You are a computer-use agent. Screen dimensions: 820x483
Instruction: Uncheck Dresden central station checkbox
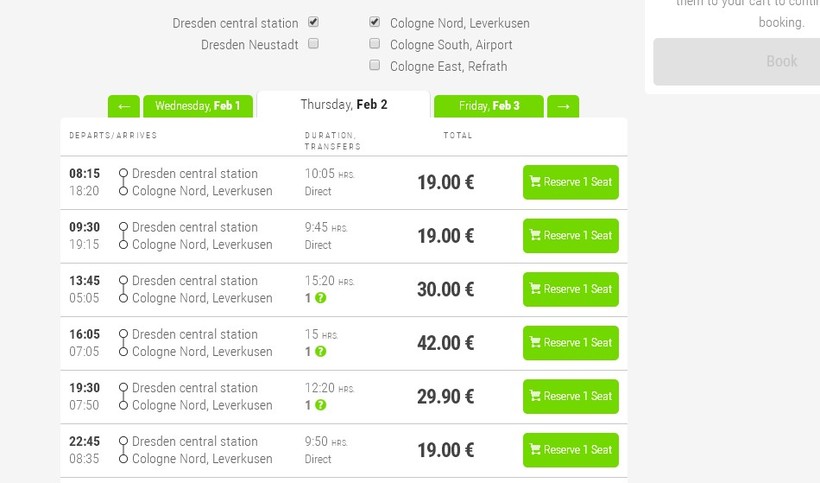point(314,22)
